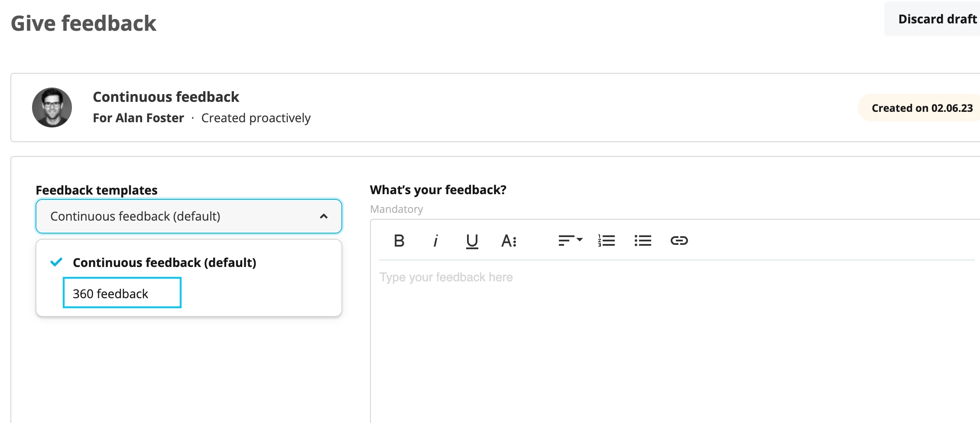Viewport: 980px width, 423px height.
Task: Toggle italic text formatting
Action: point(435,241)
